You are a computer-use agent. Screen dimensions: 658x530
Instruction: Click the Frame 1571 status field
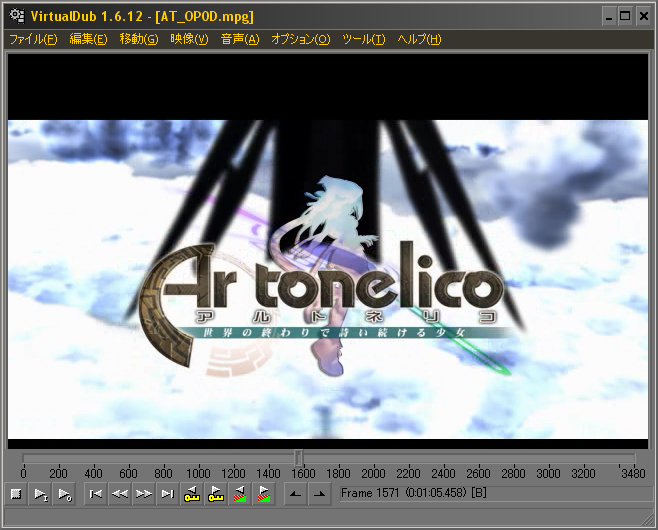click(x=494, y=493)
